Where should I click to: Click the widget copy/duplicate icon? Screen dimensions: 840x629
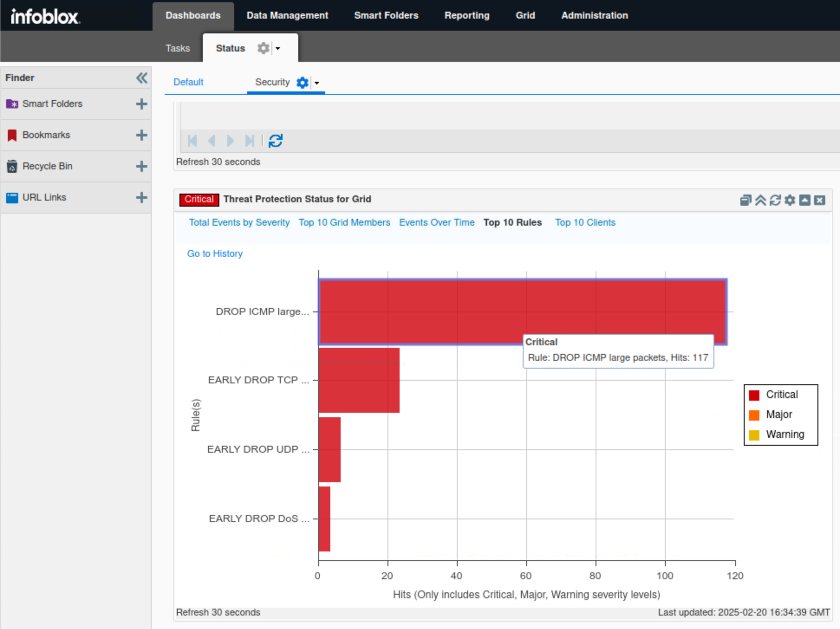tap(745, 200)
